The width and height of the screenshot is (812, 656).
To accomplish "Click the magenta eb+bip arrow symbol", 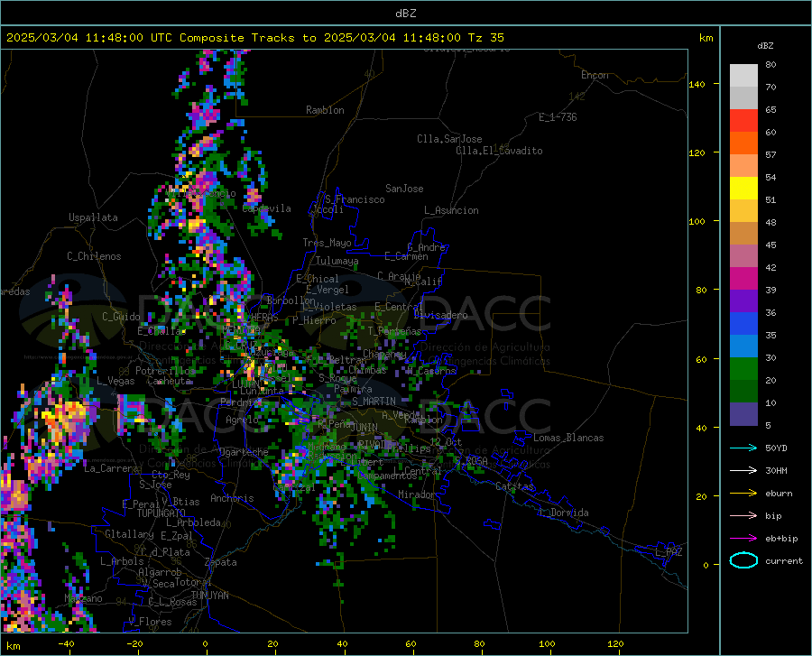I will 743,538.
